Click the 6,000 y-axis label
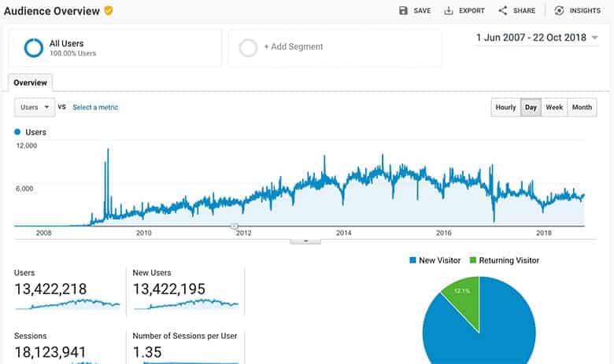Viewport: 614px width, 364px height. click(x=24, y=189)
